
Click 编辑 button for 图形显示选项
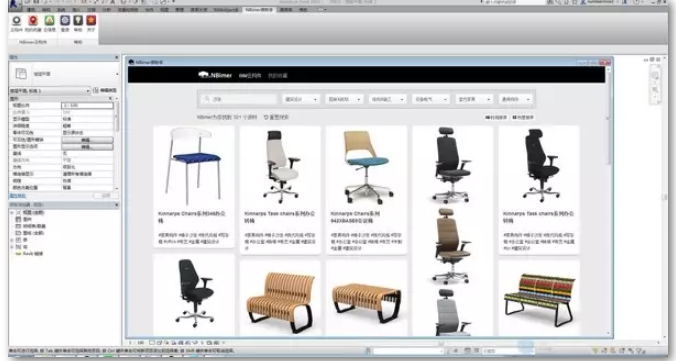click(88, 147)
